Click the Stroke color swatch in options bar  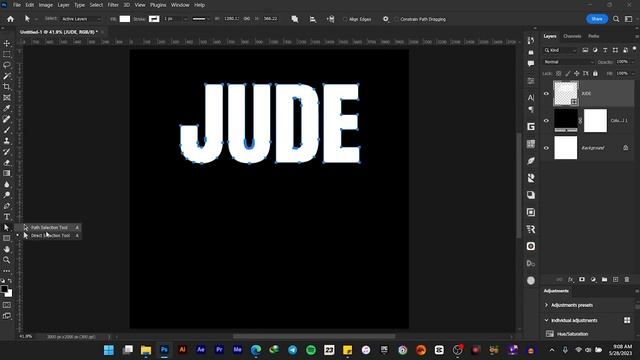(154, 19)
